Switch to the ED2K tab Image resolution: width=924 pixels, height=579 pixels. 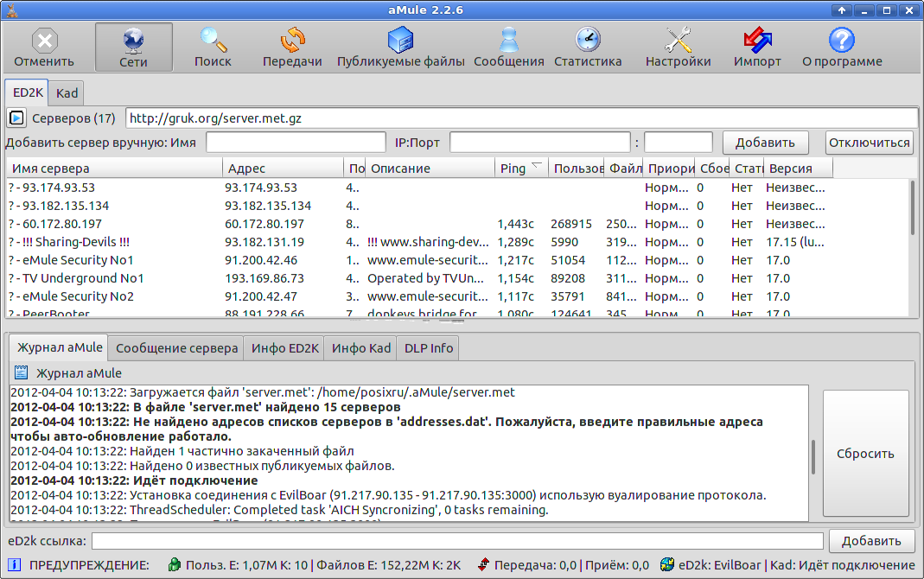click(28, 92)
